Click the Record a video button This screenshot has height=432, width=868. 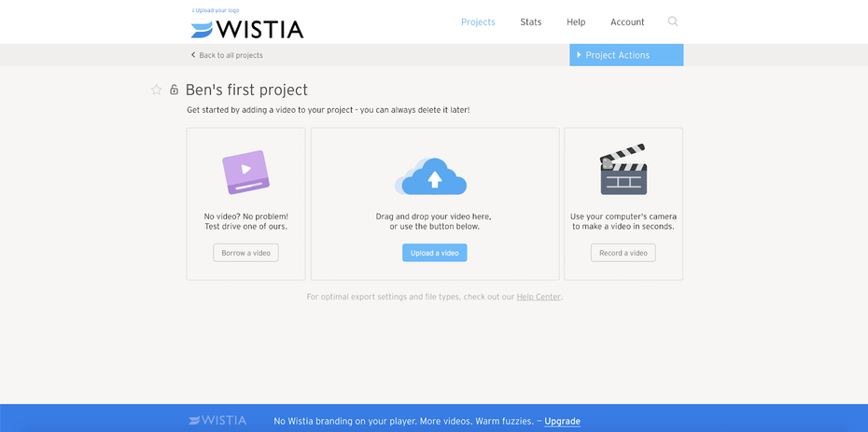623,253
